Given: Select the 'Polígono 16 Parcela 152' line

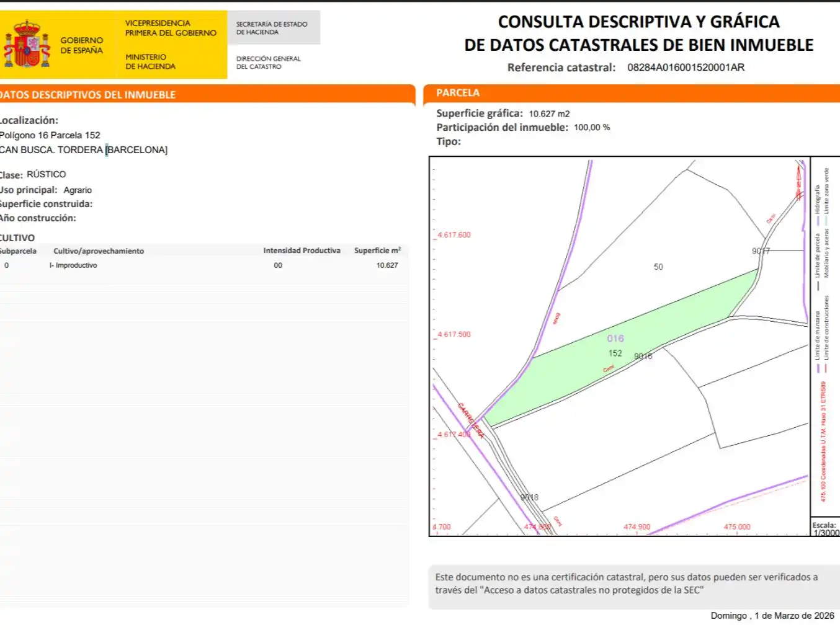Looking at the screenshot, I should (50, 135).
